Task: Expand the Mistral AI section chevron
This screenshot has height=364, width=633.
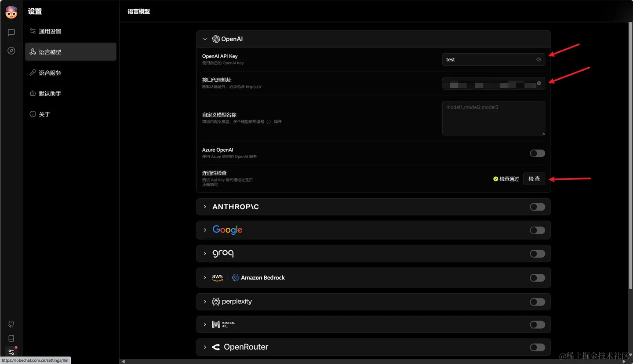Action: 205,324
